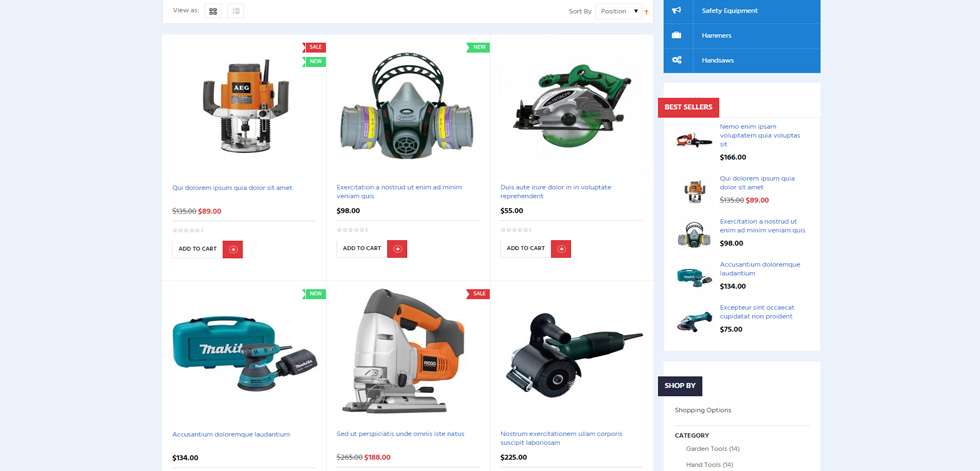Rate the AEG router using its stars
This screenshot has width=980, height=471.
point(187,231)
